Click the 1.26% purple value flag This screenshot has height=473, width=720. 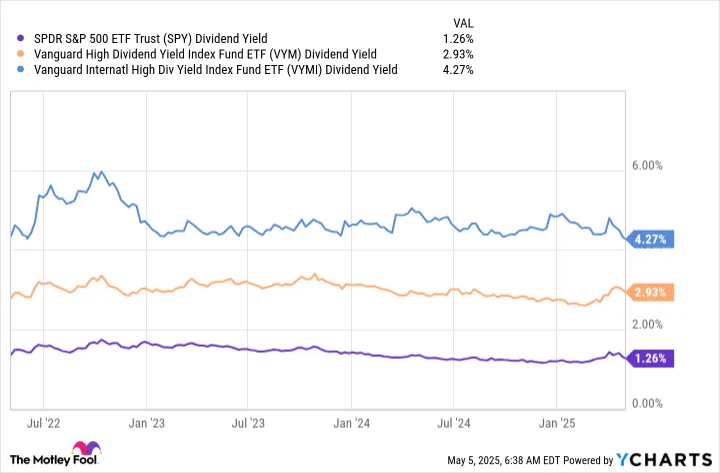[650, 358]
